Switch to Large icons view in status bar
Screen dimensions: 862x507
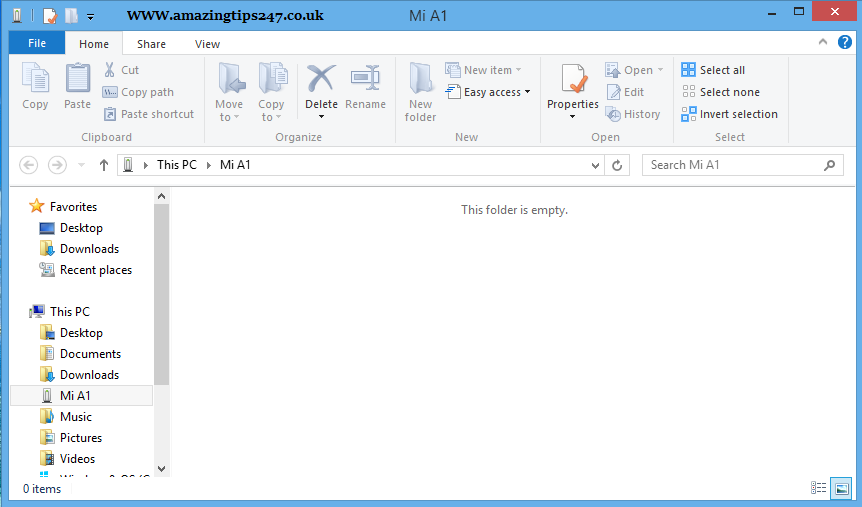842,488
